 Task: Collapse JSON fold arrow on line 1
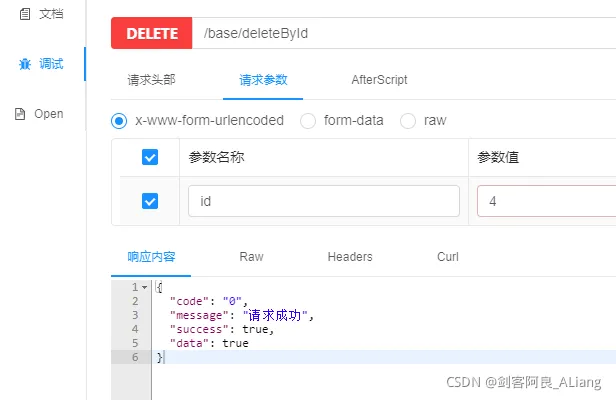pos(145,288)
